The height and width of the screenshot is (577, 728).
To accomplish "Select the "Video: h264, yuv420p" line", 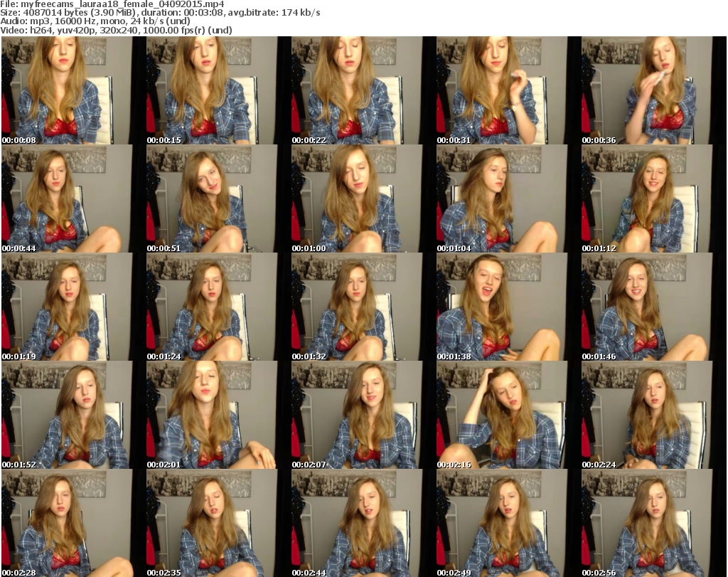I will (x=116, y=30).
